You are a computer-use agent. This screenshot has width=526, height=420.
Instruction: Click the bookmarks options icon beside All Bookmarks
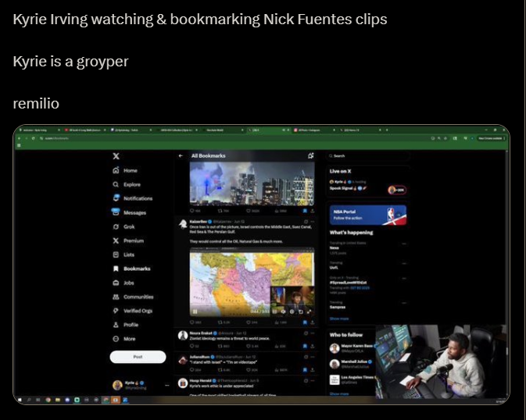point(310,155)
